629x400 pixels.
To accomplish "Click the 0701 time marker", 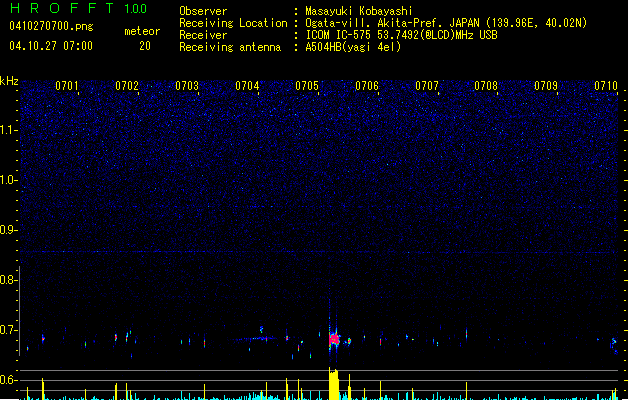I will (67, 86).
